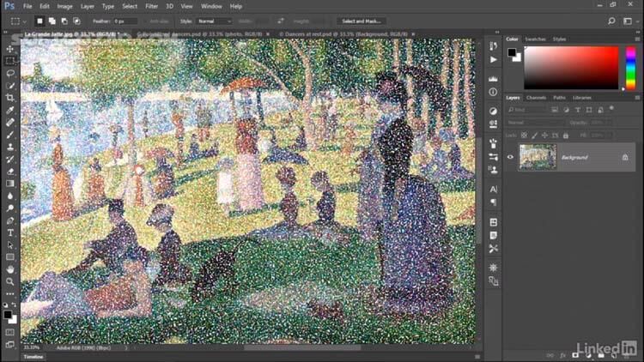Select the Horizontal Type tool
644x362 pixels.
pyautogui.click(x=10, y=232)
